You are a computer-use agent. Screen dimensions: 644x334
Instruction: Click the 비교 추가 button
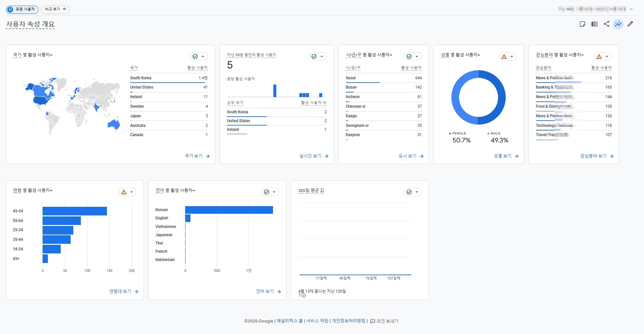coord(55,9)
